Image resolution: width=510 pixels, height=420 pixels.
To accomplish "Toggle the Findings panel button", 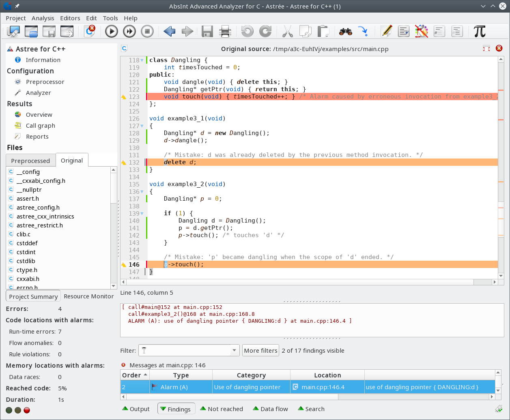I will (176, 409).
